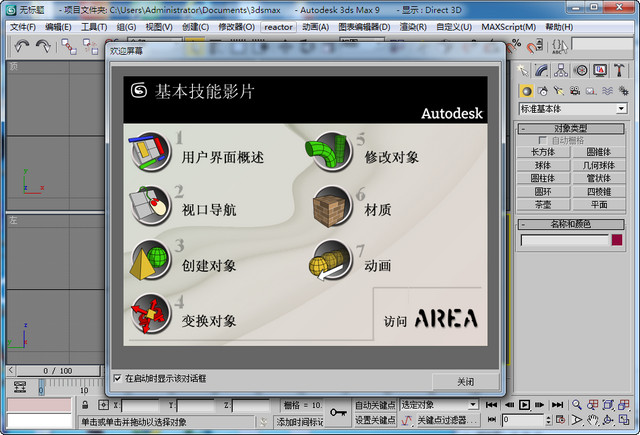Open the reactor menu
The width and height of the screenshot is (640, 435).
(x=279, y=27)
